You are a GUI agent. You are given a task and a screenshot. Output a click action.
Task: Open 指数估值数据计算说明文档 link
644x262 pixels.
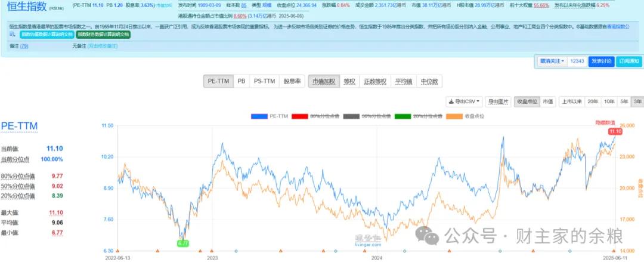coord(47,35)
